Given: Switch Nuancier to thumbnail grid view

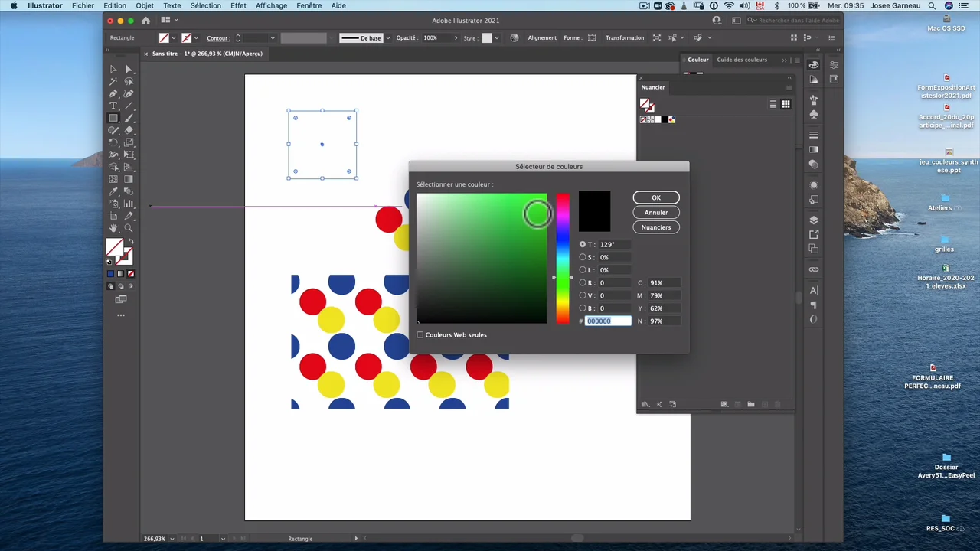Looking at the screenshot, I should tap(786, 104).
